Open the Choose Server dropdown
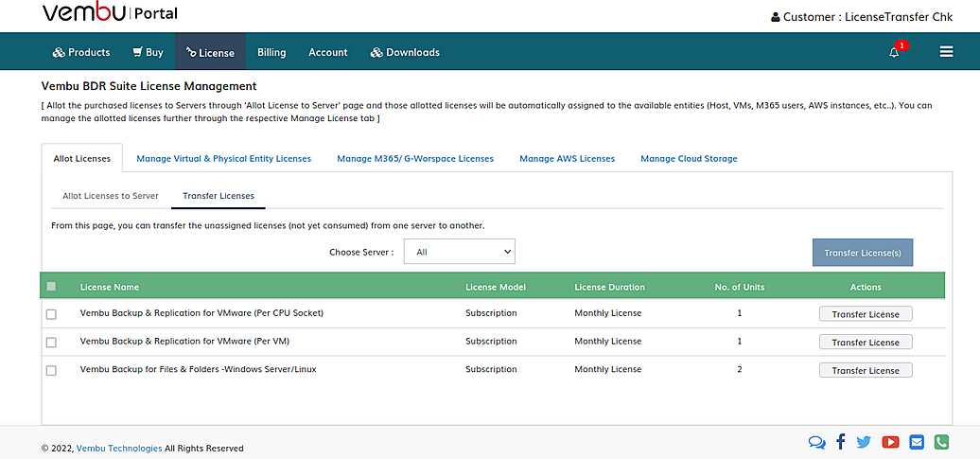Viewport: 980px width, 459px height. point(460,252)
